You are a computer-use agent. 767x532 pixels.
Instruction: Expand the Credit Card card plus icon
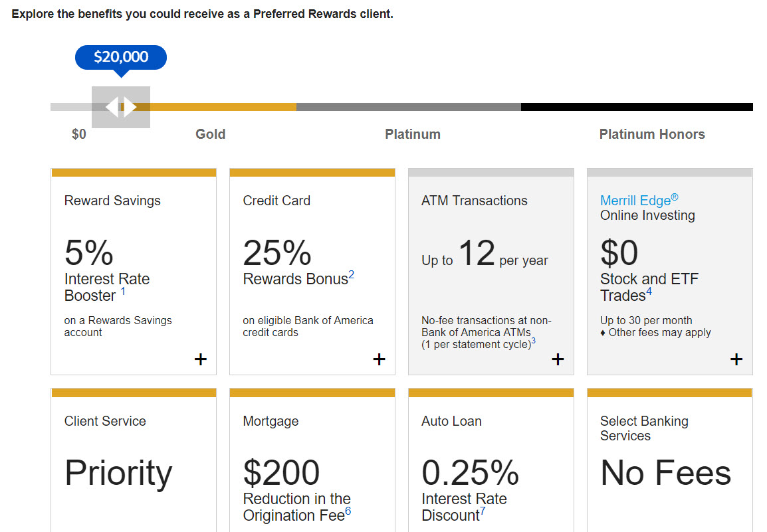coord(379,359)
